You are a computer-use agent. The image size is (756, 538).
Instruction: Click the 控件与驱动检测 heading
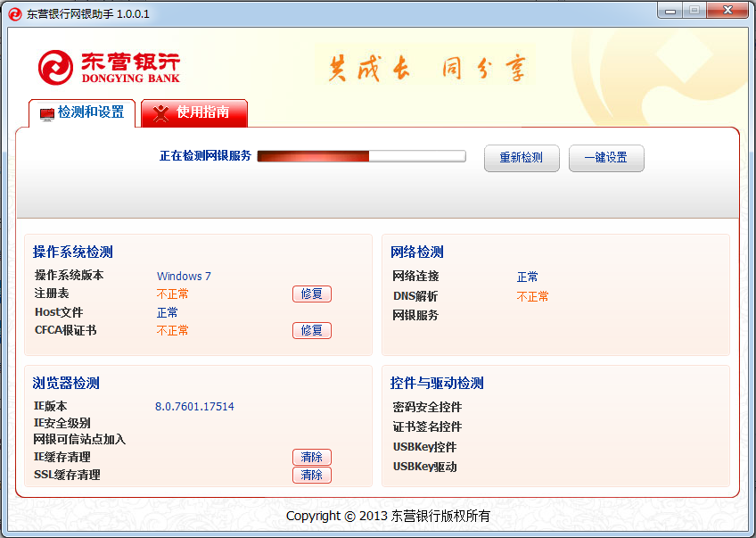click(x=437, y=383)
